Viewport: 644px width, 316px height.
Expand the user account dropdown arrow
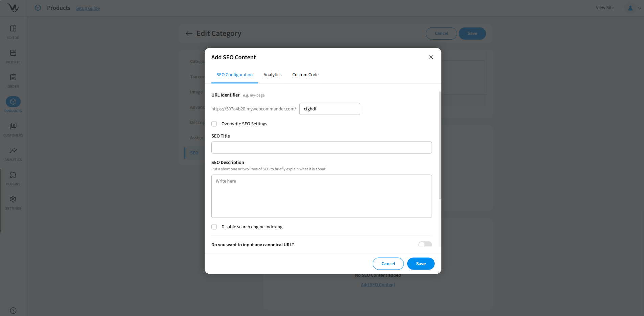(639, 8)
